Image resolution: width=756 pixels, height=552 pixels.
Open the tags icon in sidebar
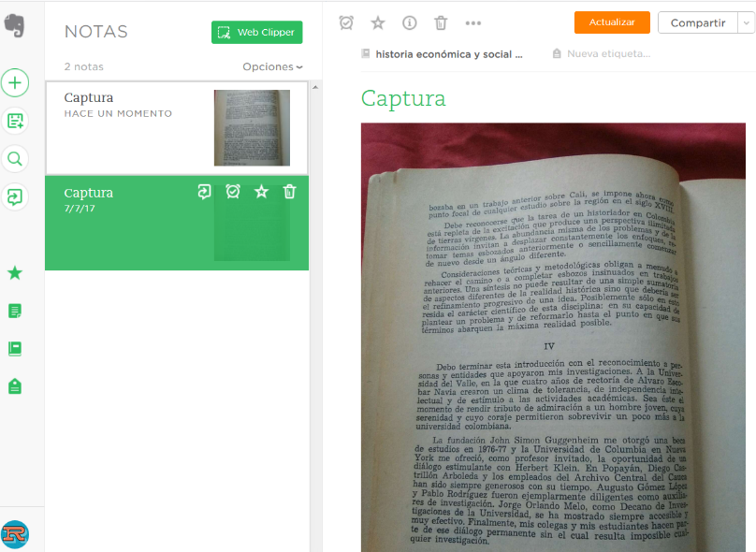pos(15,385)
